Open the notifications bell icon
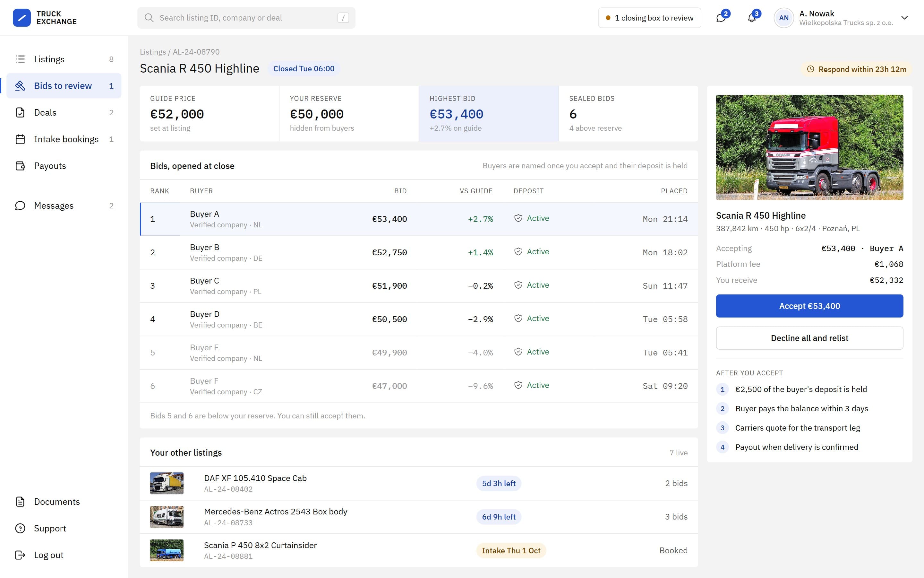The height and width of the screenshot is (578, 924). point(751,18)
